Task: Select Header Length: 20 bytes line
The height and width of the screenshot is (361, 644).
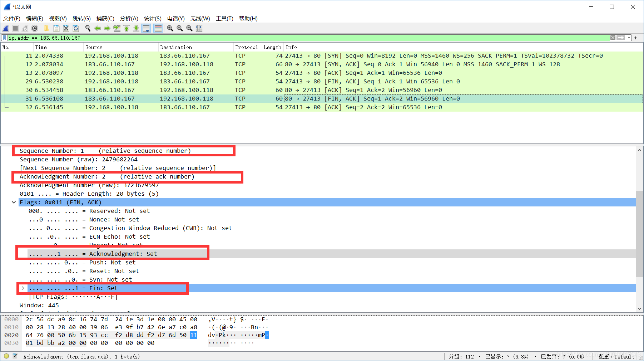Action: tap(89, 194)
